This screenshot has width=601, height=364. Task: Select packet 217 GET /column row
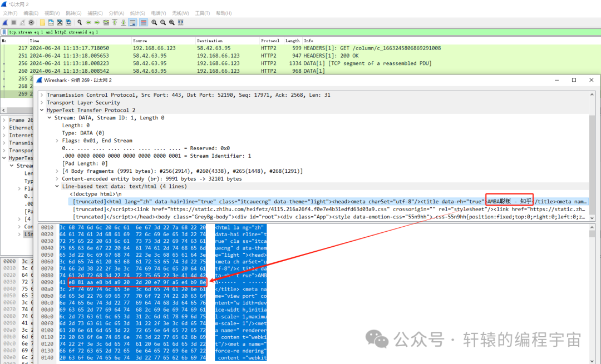tap(300, 48)
